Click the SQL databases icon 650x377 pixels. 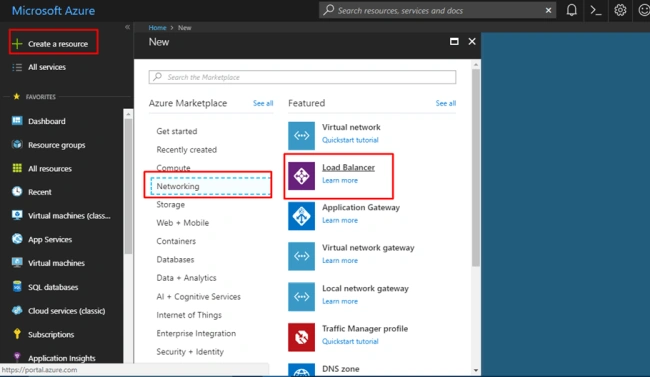point(17,287)
